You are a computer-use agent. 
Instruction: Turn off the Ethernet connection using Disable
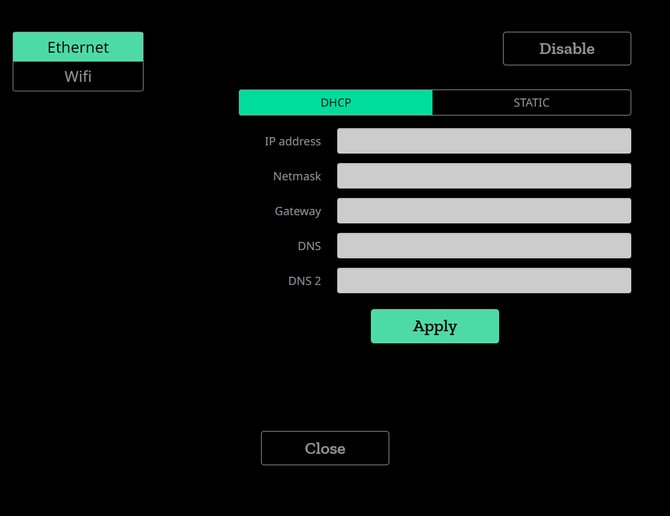click(x=566, y=48)
